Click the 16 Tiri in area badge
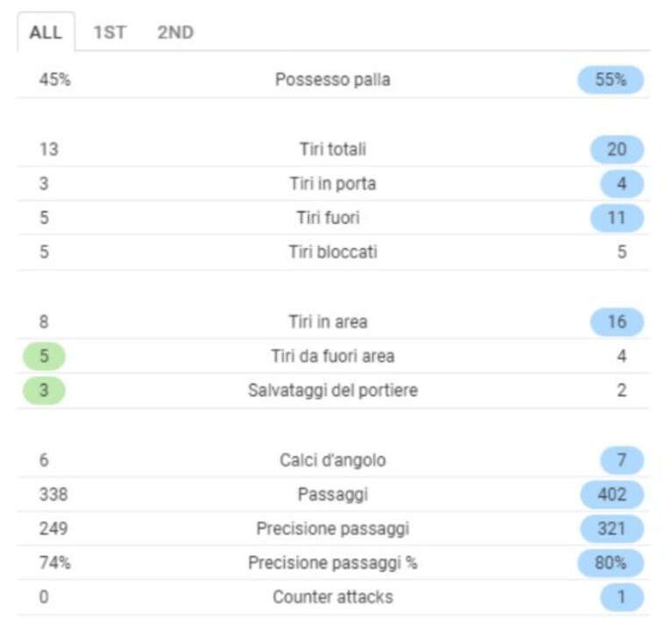Viewport: 672px width, 619px height. pos(617,321)
